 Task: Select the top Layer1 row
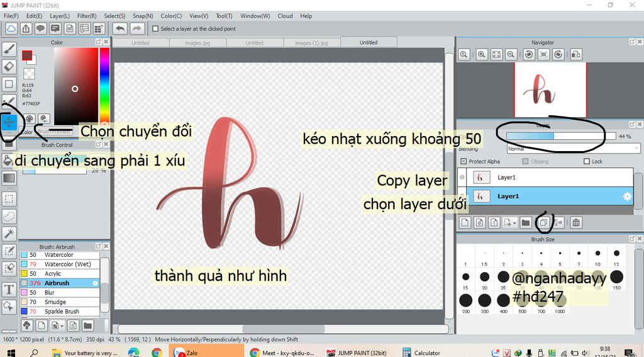pyautogui.click(x=545, y=178)
